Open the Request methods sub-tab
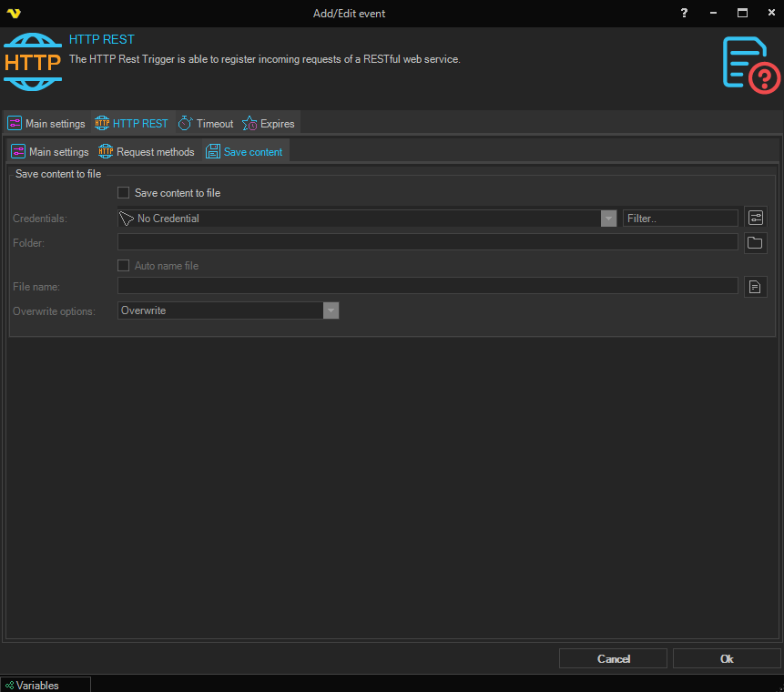784x692 pixels. pos(146,151)
